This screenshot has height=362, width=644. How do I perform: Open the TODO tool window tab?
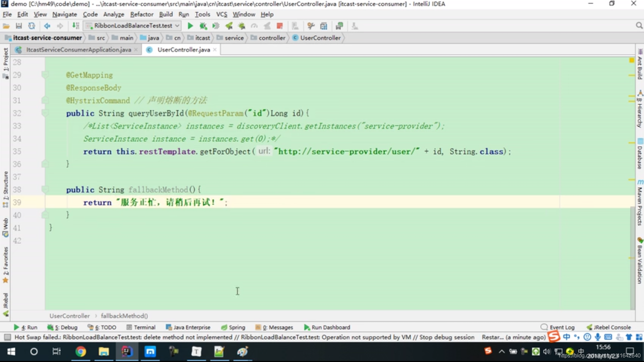pos(102,327)
